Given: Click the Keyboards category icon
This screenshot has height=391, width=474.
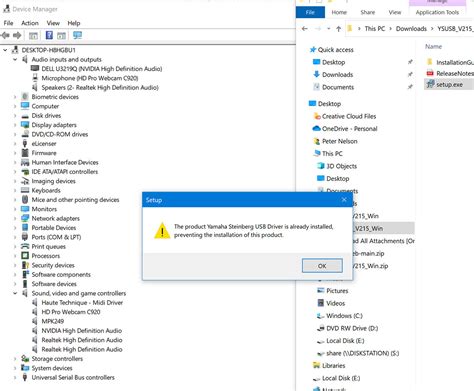Looking at the screenshot, I should click(x=25, y=190).
